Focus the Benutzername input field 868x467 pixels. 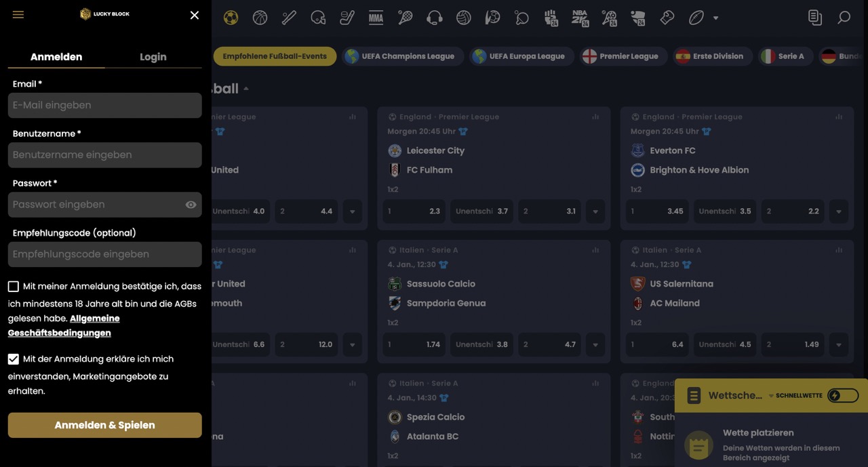105,155
